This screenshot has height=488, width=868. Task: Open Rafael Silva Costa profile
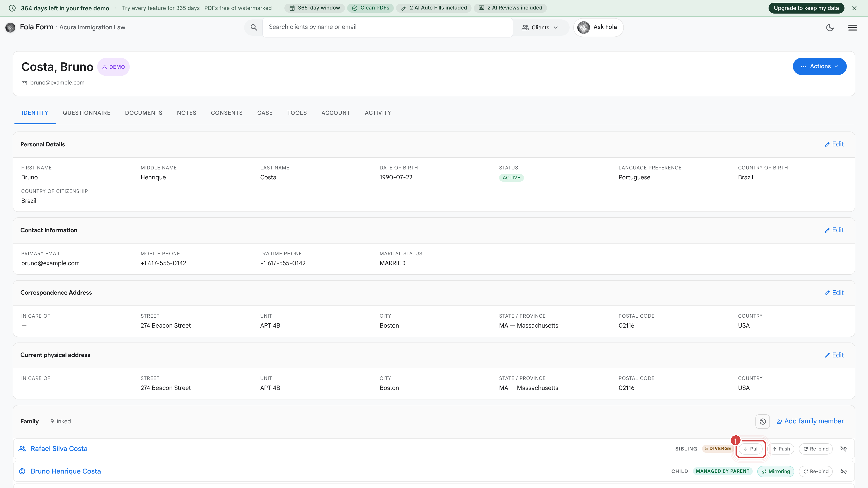(59, 449)
